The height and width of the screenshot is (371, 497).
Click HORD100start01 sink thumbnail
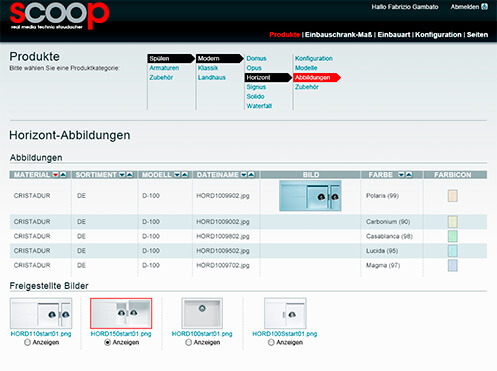(202, 313)
